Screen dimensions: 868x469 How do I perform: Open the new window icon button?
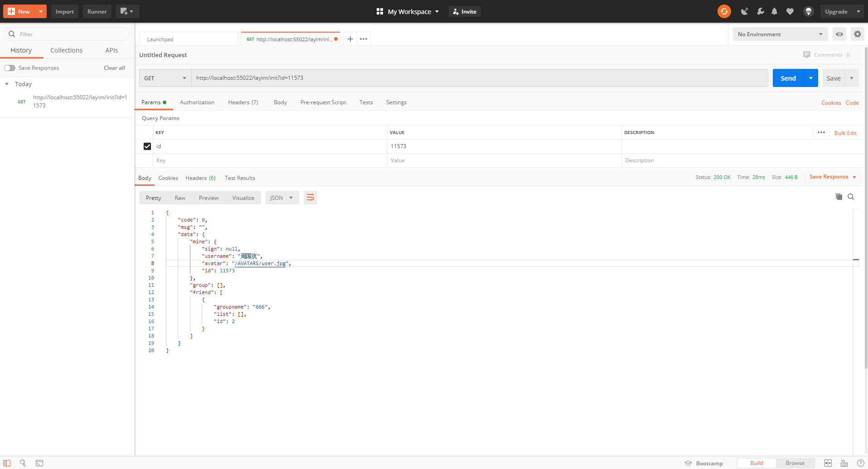pyautogui.click(x=127, y=11)
